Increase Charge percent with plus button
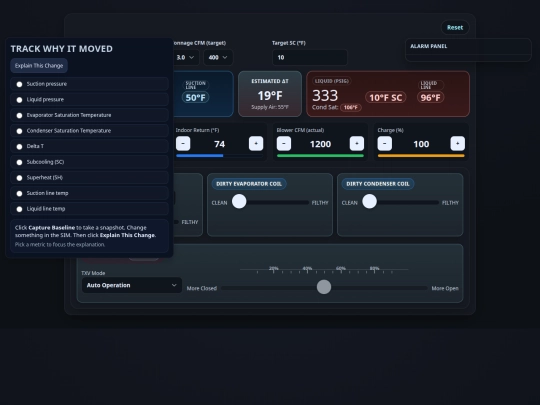Screen dimensions: 540x405 coord(458,144)
